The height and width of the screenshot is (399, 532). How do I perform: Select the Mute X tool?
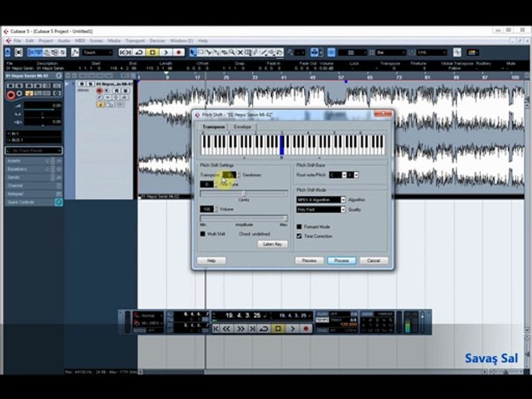240,52
